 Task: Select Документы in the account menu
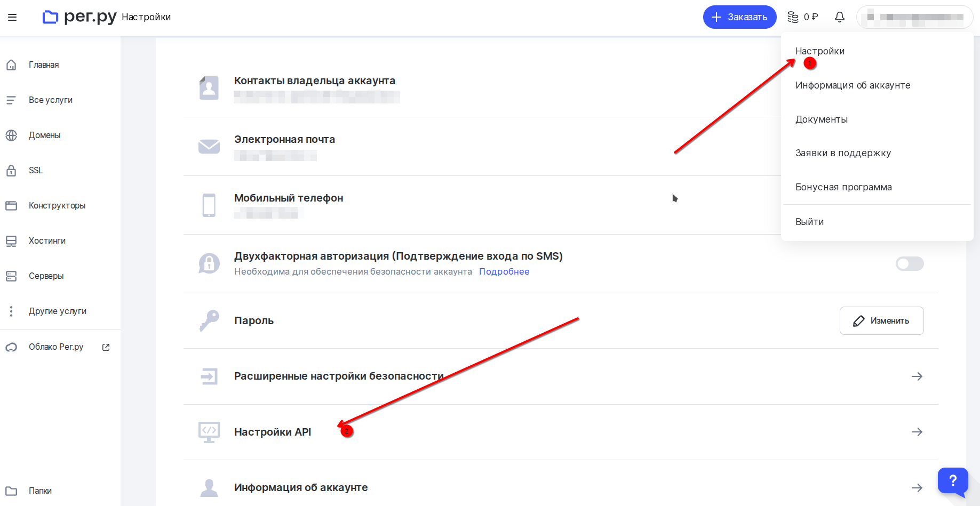pyautogui.click(x=822, y=119)
